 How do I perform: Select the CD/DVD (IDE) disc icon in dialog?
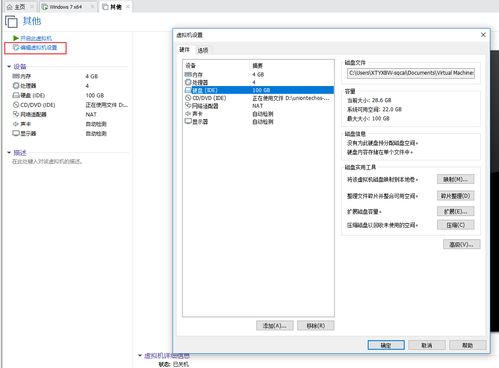(188, 98)
